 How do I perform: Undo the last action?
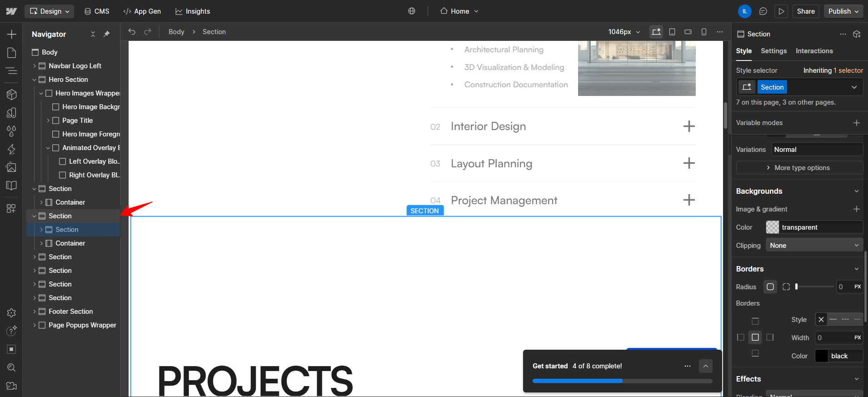132,32
